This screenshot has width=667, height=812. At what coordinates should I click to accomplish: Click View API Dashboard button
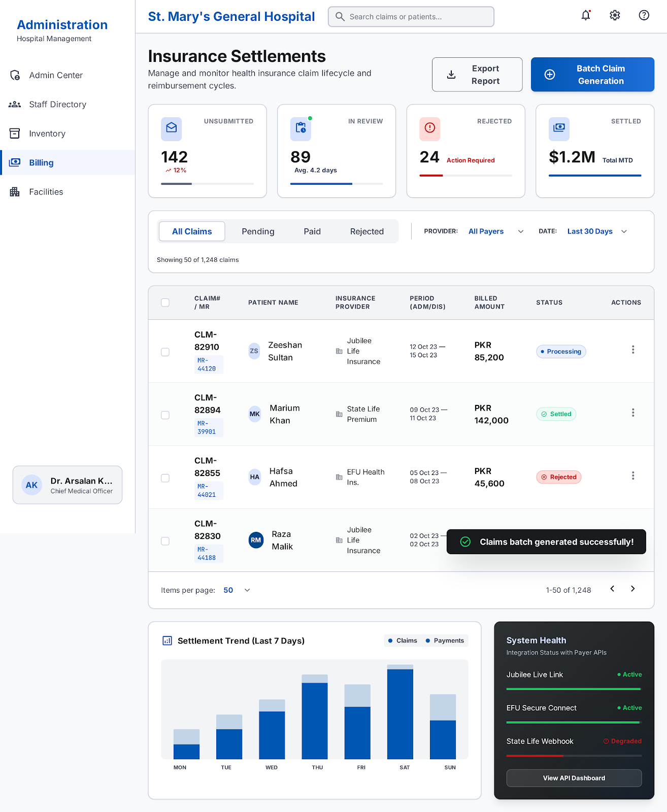click(574, 778)
